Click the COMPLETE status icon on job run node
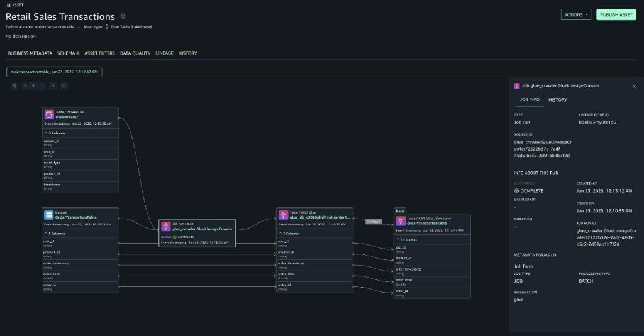The image size is (644, 336). click(x=175, y=237)
